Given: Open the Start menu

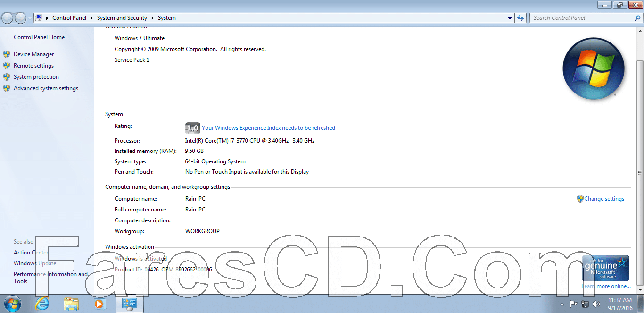Looking at the screenshot, I should click(12, 303).
